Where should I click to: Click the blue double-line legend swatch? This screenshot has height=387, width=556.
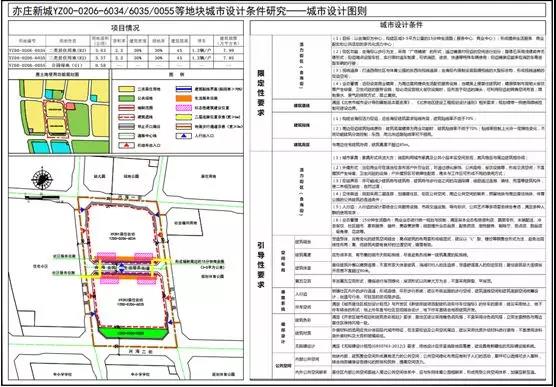pos(184,89)
